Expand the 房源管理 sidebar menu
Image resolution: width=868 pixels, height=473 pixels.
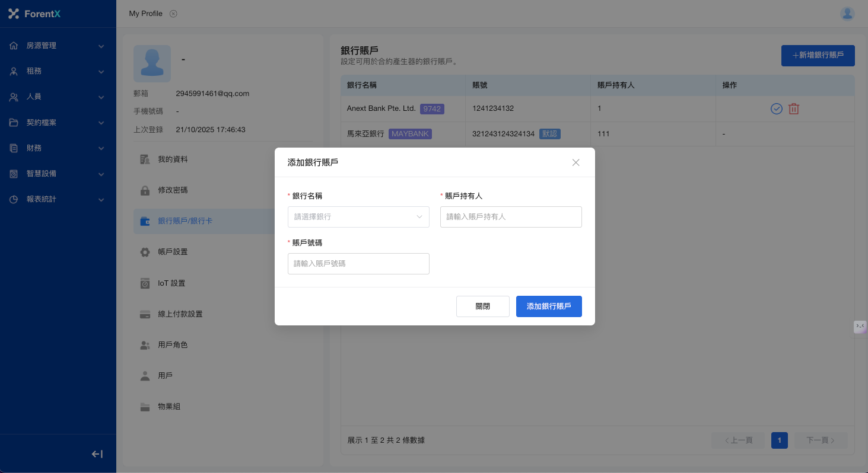[x=57, y=46]
